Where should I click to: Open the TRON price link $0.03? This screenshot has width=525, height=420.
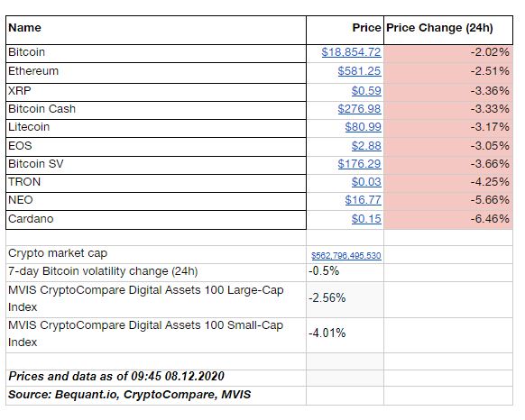[366, 182]
